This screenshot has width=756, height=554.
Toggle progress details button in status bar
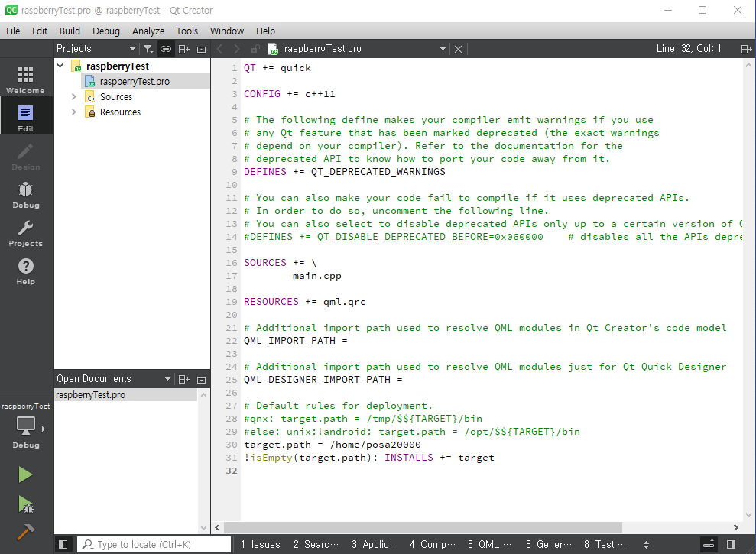(x=709, y=544)
